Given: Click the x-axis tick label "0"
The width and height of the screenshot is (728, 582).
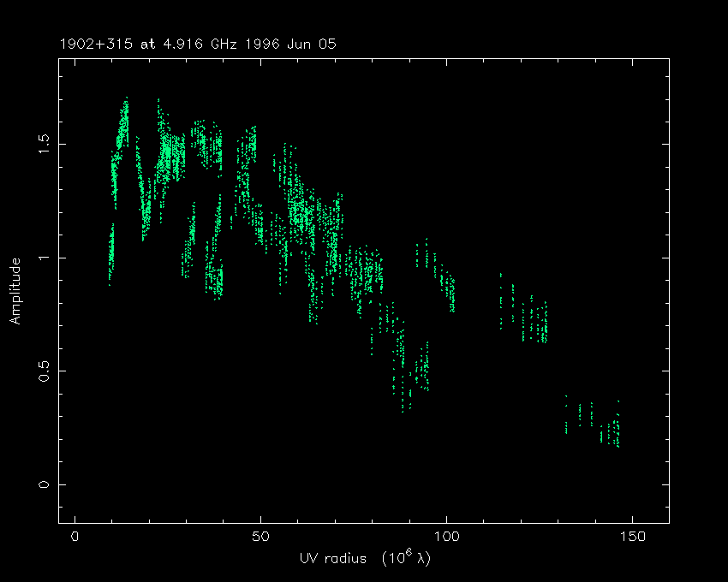Looking at the screenshot, I should [x=76, y=537].
